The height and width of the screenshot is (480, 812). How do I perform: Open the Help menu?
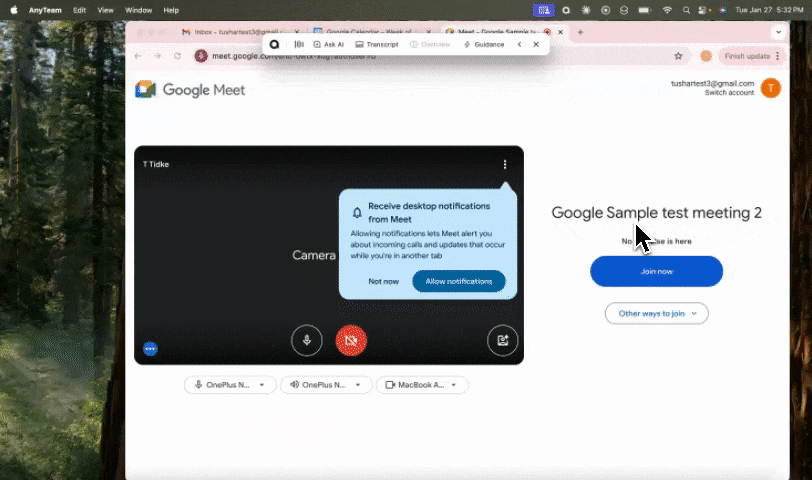coord(171,10)
